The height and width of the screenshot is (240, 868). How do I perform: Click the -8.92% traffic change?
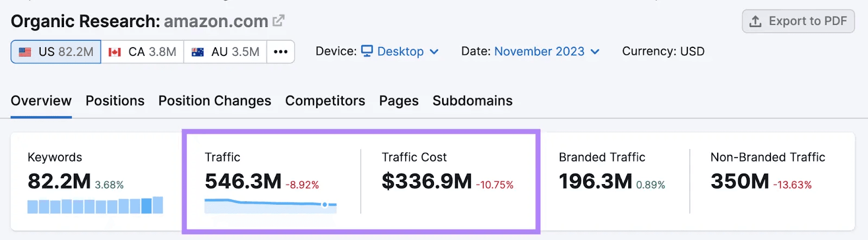(x=302, y=185)
